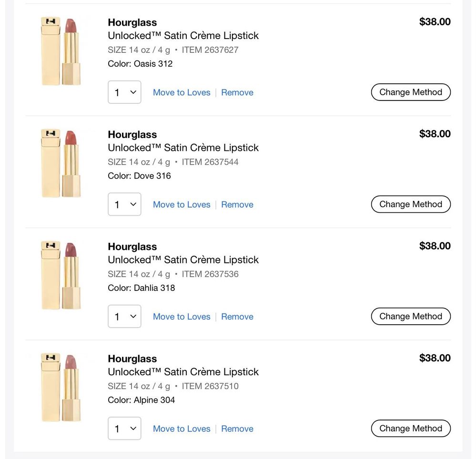This screenshot has width=476, height=459.
Task: Change Method for Oasis 312 lipstick
Action: click(411, 92)
